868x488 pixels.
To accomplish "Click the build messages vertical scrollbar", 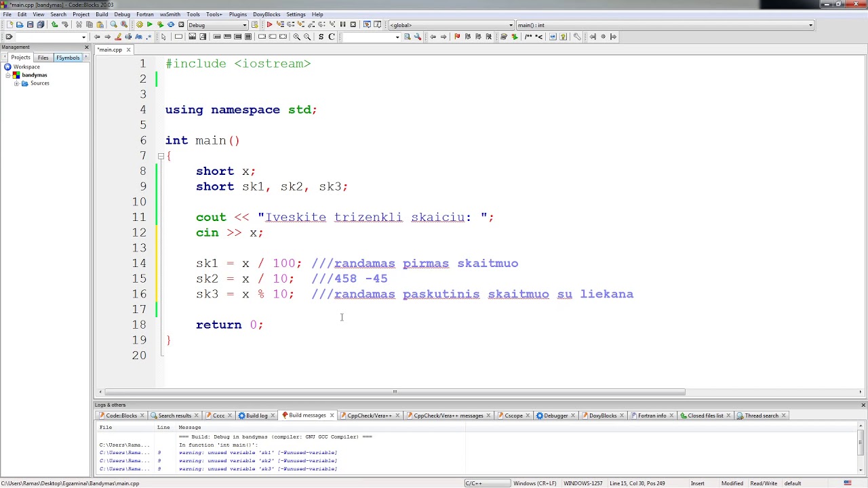I will [x=861, y=442].
